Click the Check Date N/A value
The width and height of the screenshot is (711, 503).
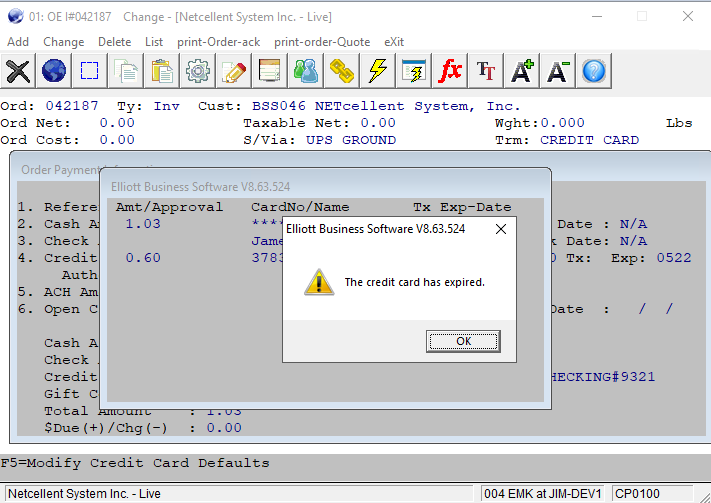[x=633, y=241]
